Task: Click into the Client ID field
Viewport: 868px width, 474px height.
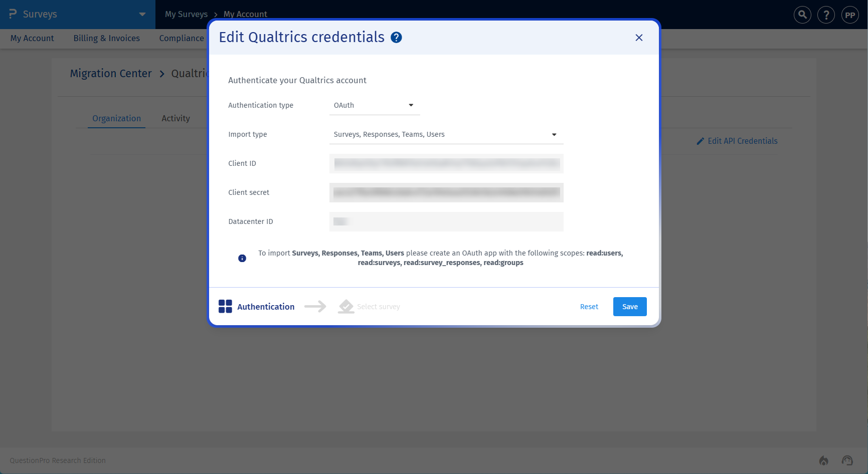Action: click(446, 163)
